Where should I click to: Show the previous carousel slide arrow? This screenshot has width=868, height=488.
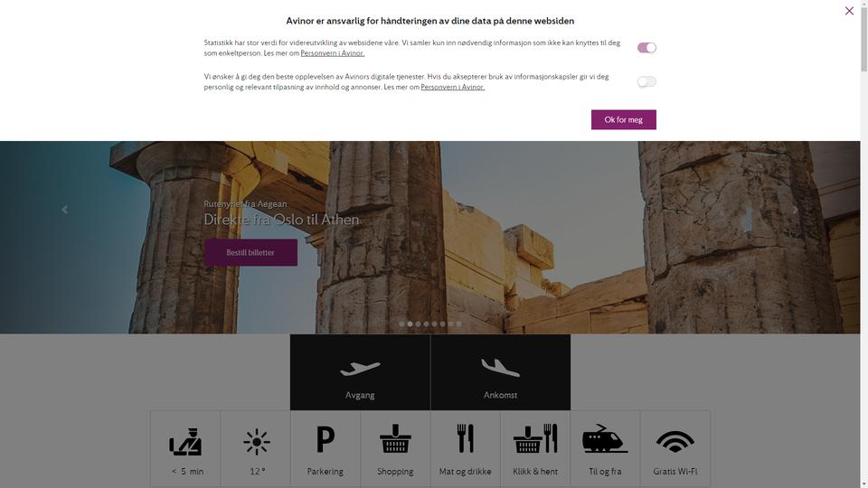click(65, 210)
